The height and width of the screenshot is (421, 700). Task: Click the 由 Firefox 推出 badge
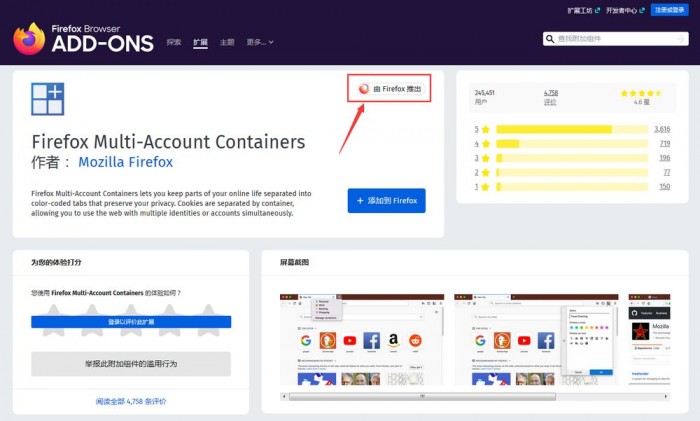pyautogui.click(x=391, y=89)
